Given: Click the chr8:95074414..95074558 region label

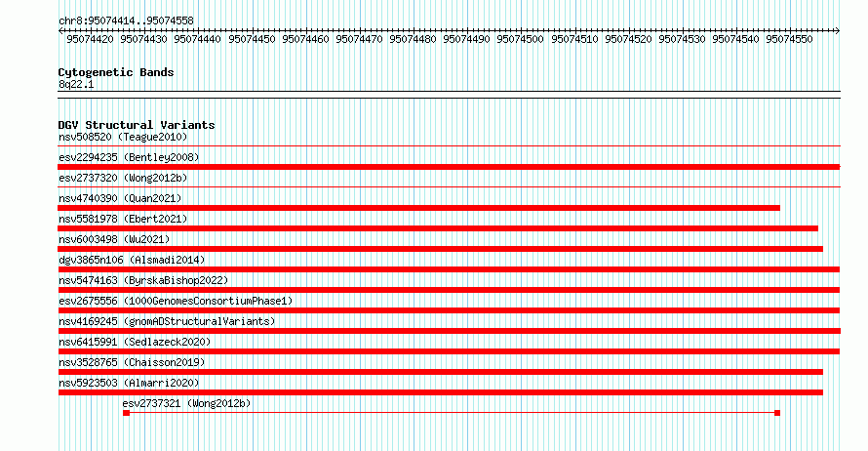Looking at the screenshot, I should [x=126, y=21].
